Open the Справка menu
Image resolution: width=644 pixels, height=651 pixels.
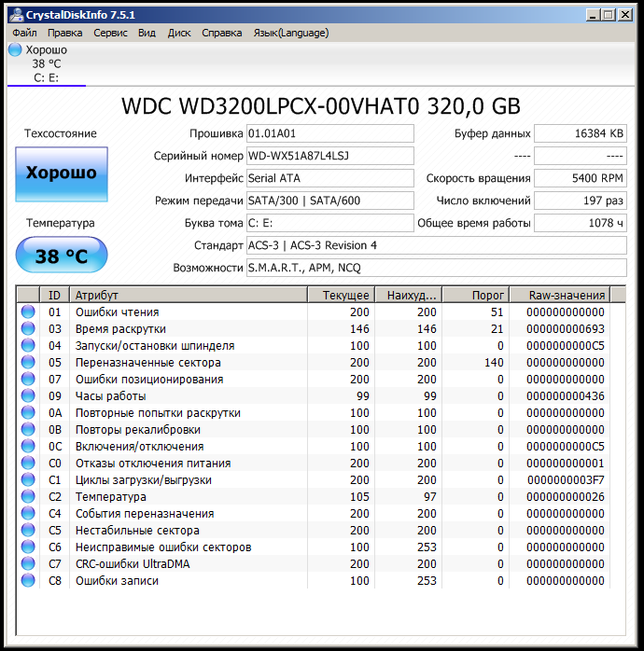click(x=222, y=33)
